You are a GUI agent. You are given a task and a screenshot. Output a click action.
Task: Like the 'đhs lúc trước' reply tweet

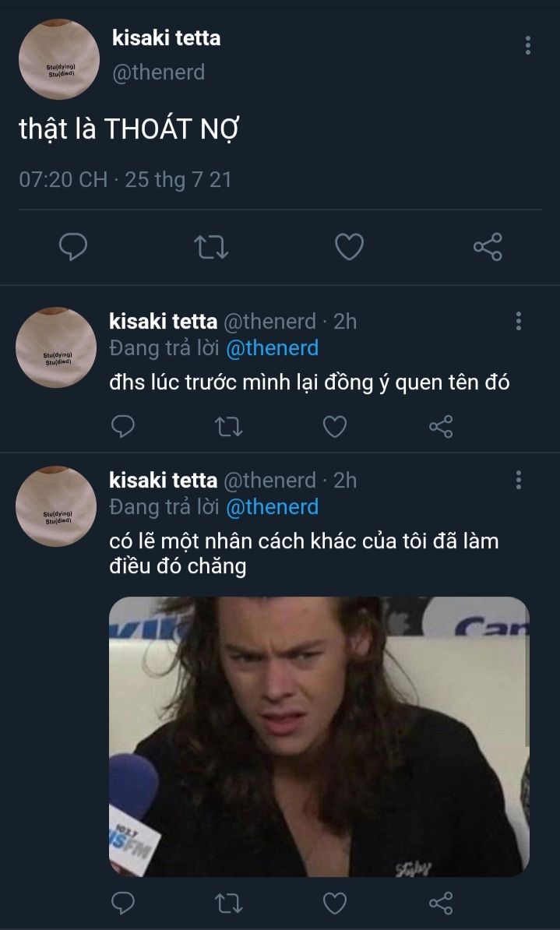coord(335,425)
